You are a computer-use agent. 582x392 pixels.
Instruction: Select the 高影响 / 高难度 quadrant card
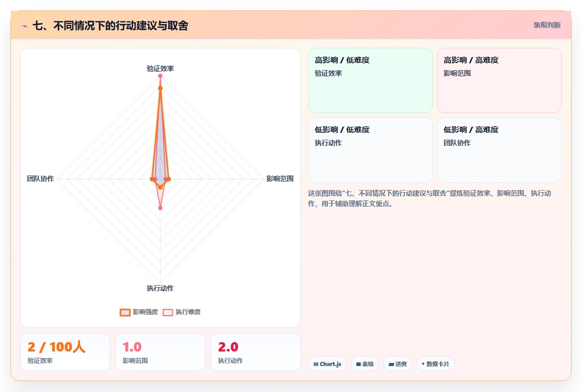499,80
